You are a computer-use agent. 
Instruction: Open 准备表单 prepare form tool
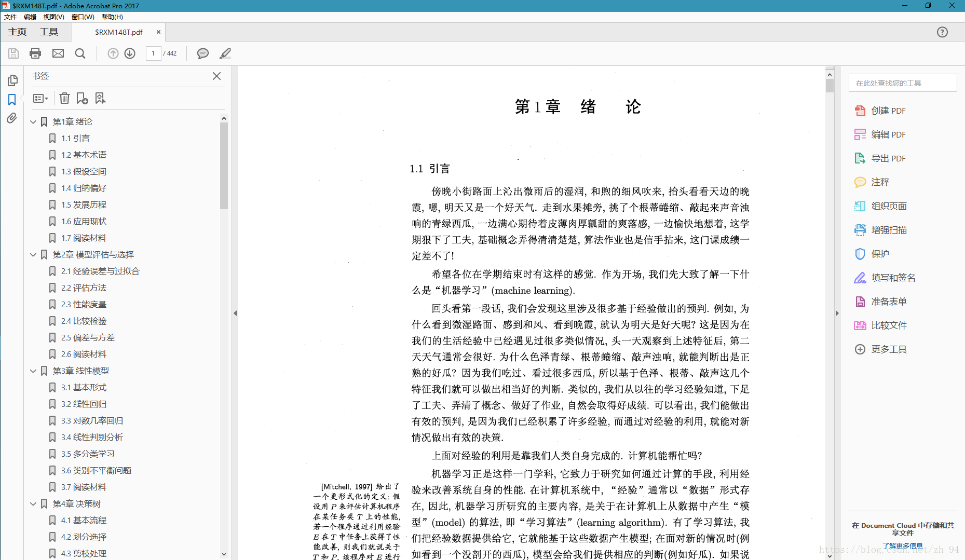tap(881, 302)
